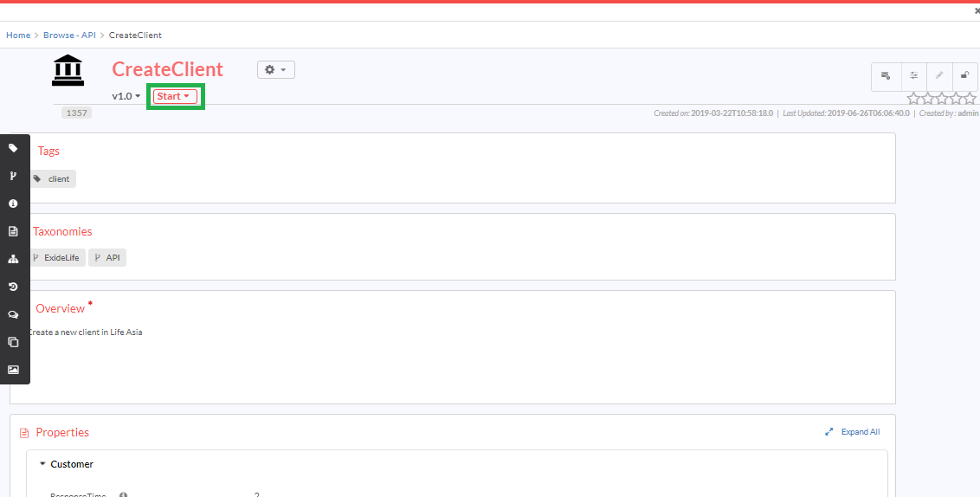Viewport: 980px width, 497px height.
Task: Open the image gallery icon in sidebar
Action: click(x=13, y=370)
